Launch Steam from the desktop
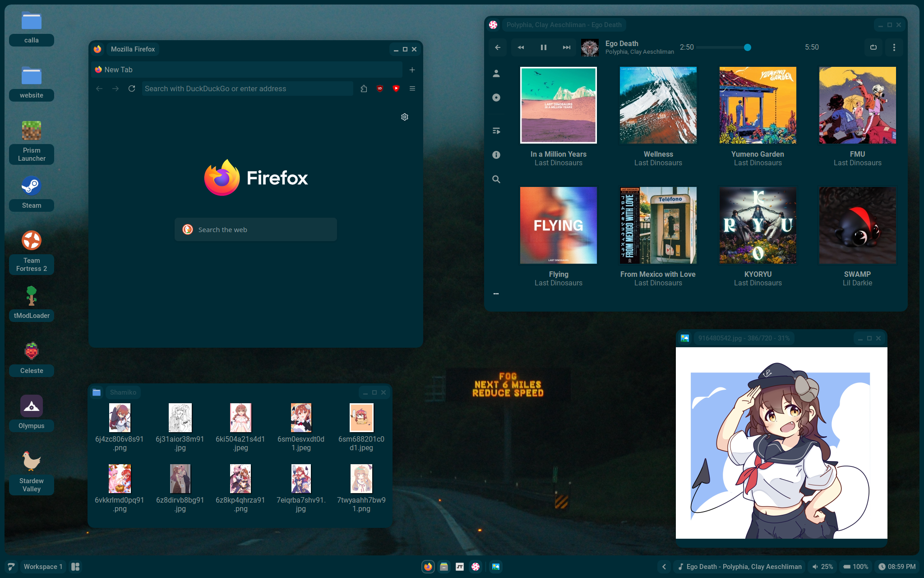 [32, 193]
